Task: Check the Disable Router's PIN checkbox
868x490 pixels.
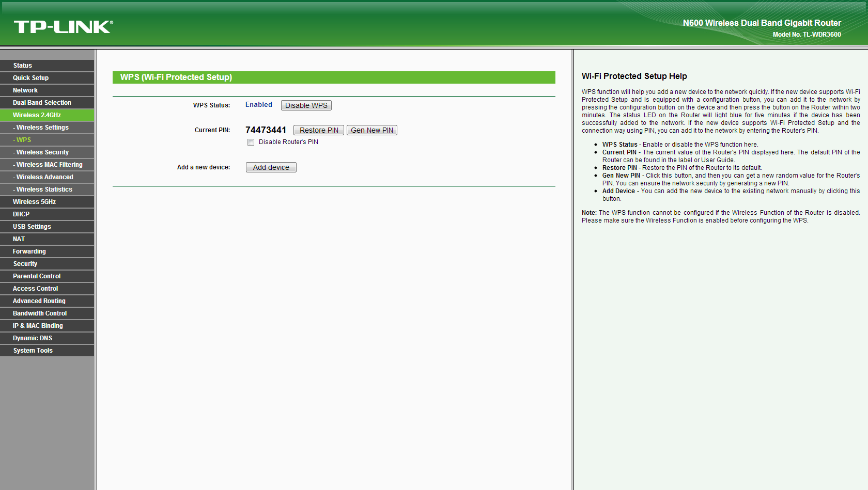Action: point(251,143)
